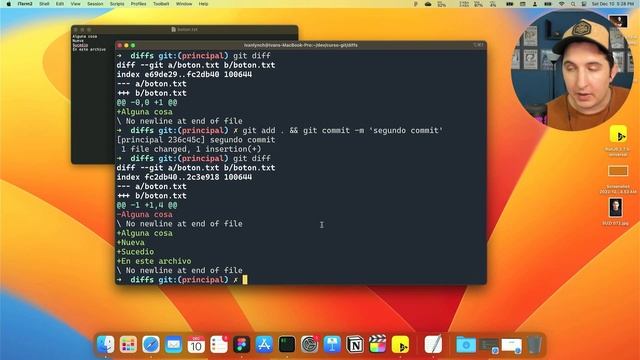Open Spotlight search in menu bar
640x360 pixels.
[x=573, y=4]
